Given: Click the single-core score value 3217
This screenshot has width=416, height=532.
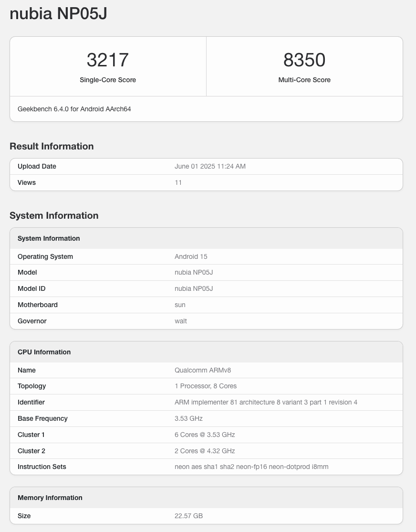Looking at the screenshot, I should pos(108,60).
